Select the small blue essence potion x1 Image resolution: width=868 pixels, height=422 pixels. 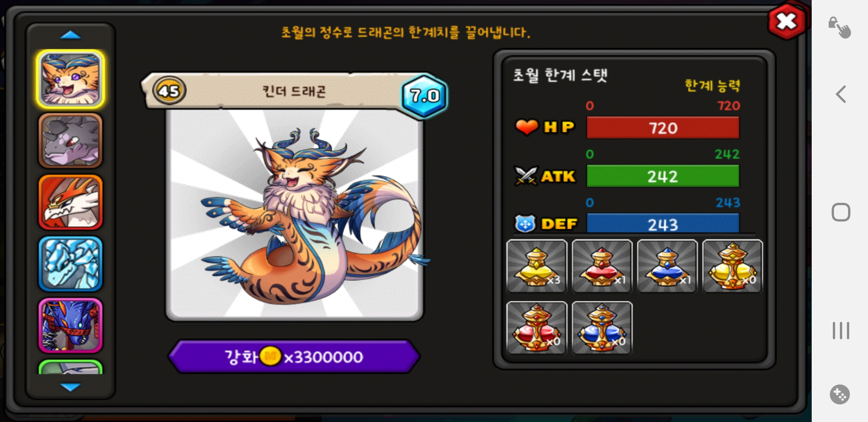pyautogui.click(x=667, y=266)
